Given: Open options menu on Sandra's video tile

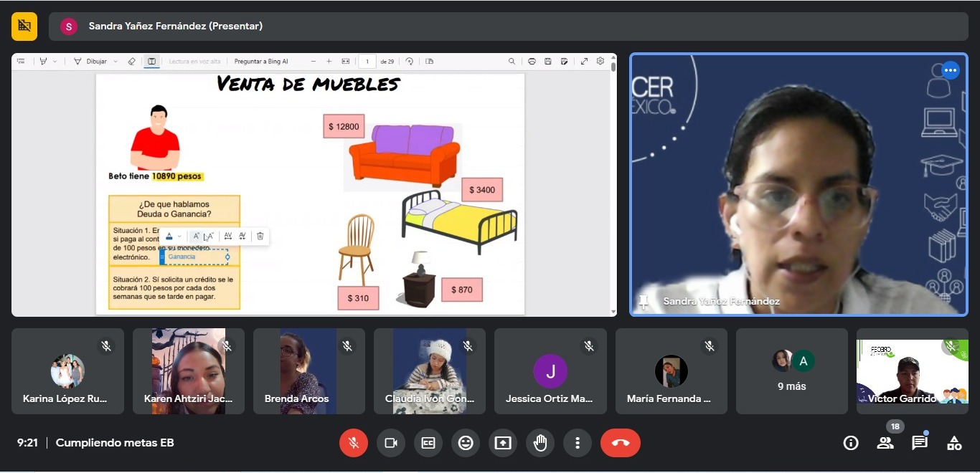Looking at the screenshot, I should click(950, 70).
